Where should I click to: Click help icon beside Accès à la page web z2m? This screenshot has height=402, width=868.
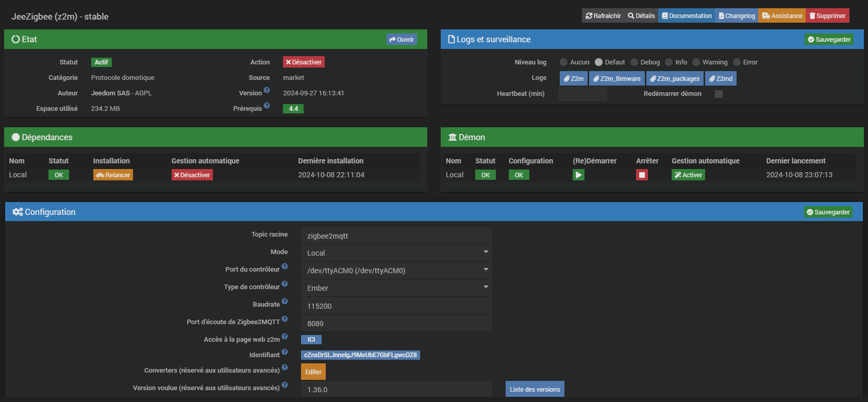click(x=285, y=337)
